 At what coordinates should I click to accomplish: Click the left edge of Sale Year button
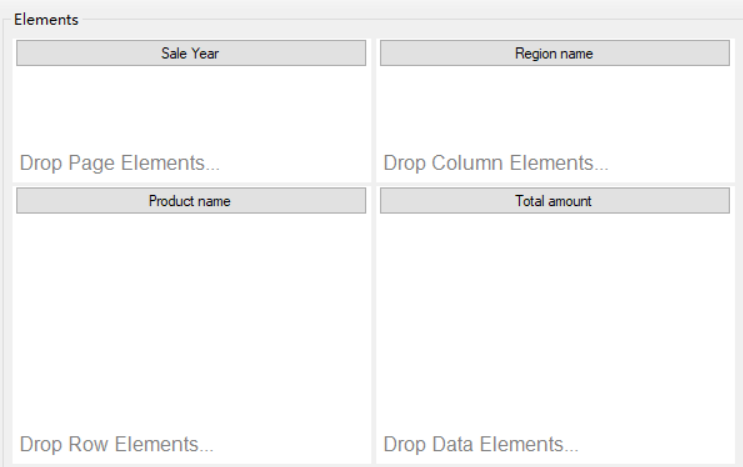tap(19, 53)
